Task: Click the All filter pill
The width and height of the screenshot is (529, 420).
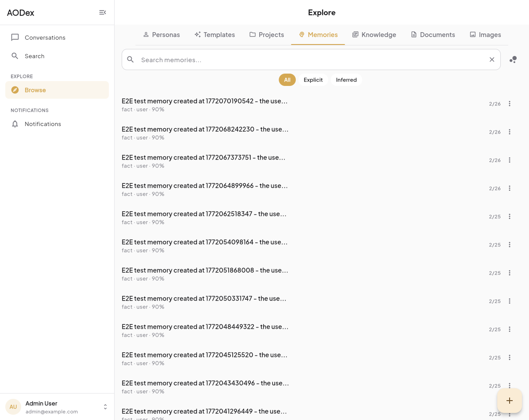Action: click(287, 80)
